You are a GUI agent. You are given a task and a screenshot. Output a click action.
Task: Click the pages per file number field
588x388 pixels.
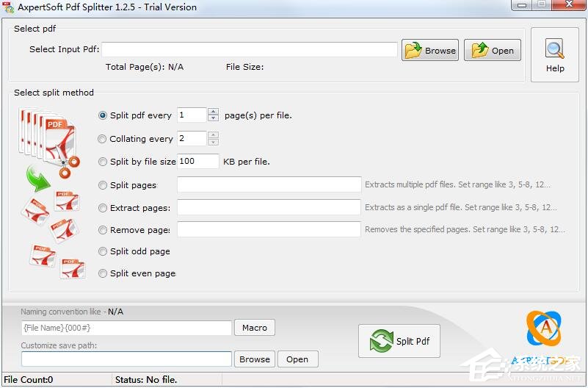pyautogui.click(x=192, y=115)
